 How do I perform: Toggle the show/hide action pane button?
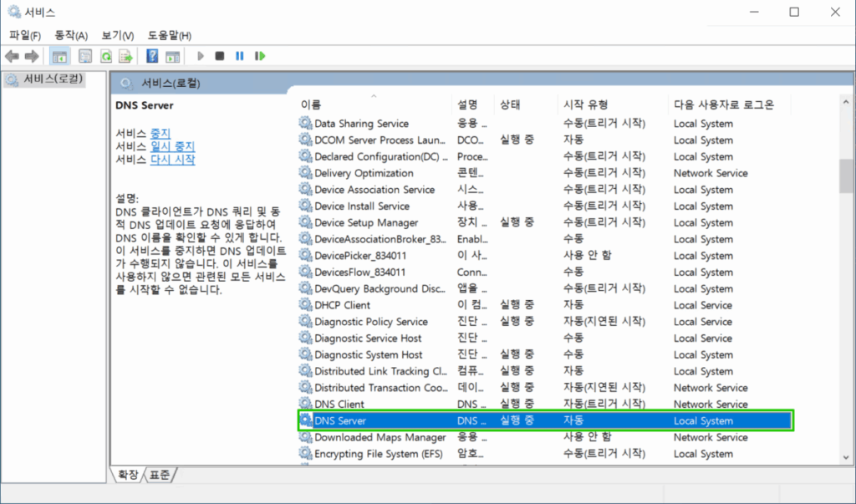[172, 56]
